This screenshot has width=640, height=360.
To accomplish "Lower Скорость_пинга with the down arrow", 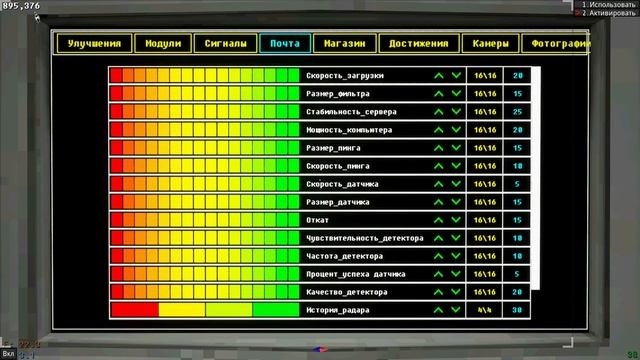I will (456, 166).
